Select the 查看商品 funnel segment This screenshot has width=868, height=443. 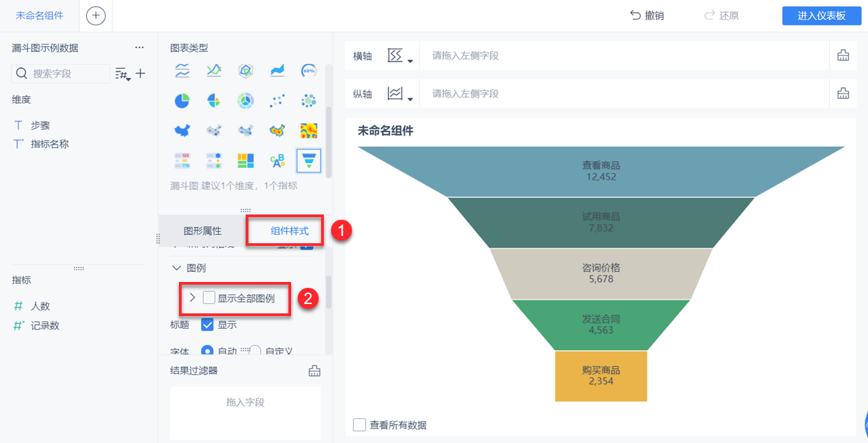click(601, 171)
